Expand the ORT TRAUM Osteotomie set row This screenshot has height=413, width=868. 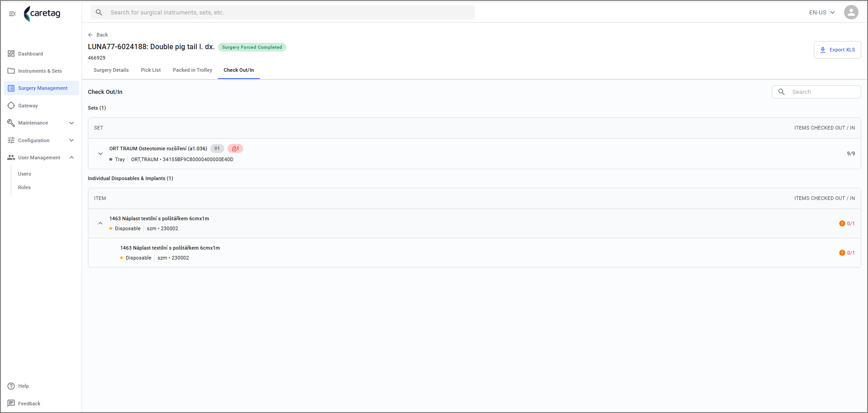coord(101,153)
